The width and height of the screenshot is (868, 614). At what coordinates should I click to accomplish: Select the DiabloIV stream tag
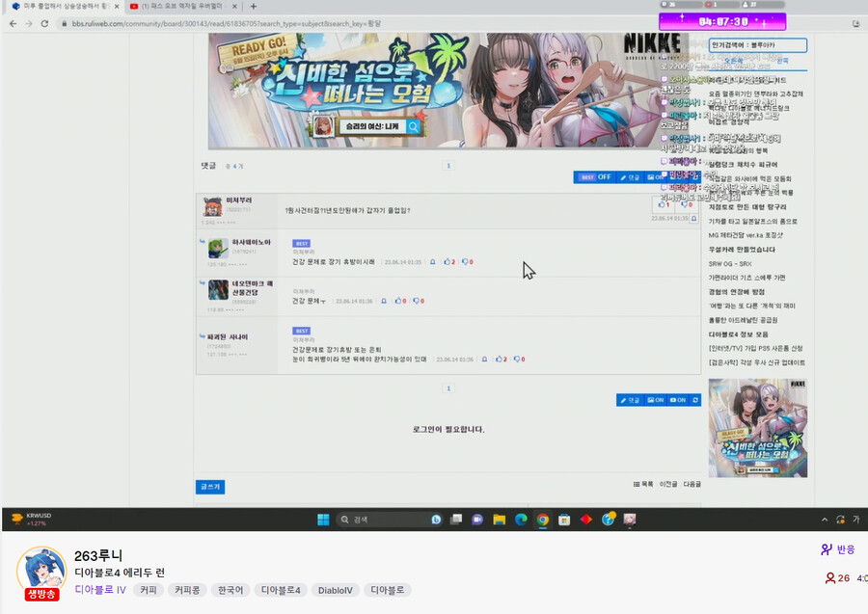point(336,590)
